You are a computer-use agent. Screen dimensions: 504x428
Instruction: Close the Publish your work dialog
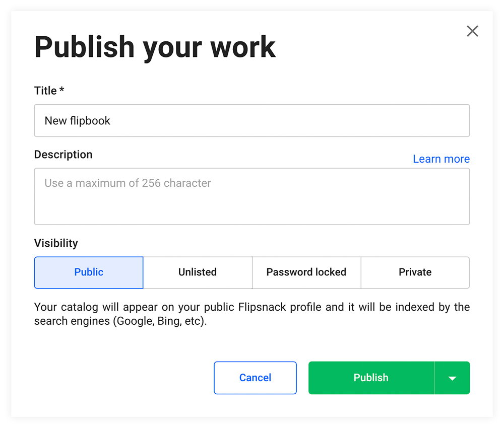(x=472, y=31)
